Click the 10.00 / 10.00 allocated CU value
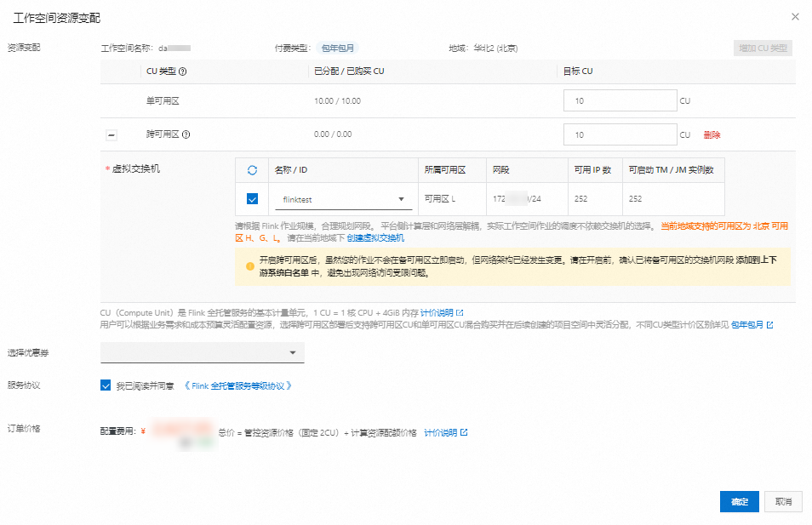This screenshot has width=812, height=525. click(337, 101)
